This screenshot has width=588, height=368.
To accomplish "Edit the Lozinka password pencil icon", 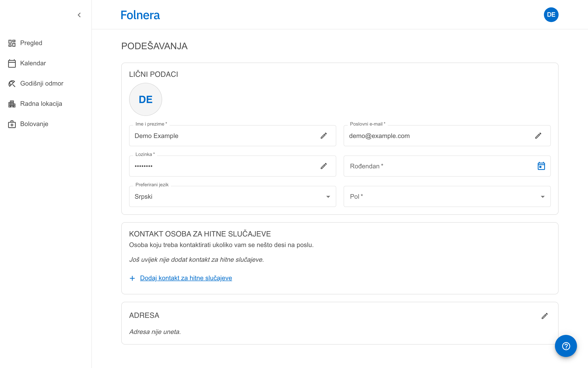I will [x=324, y=166].
